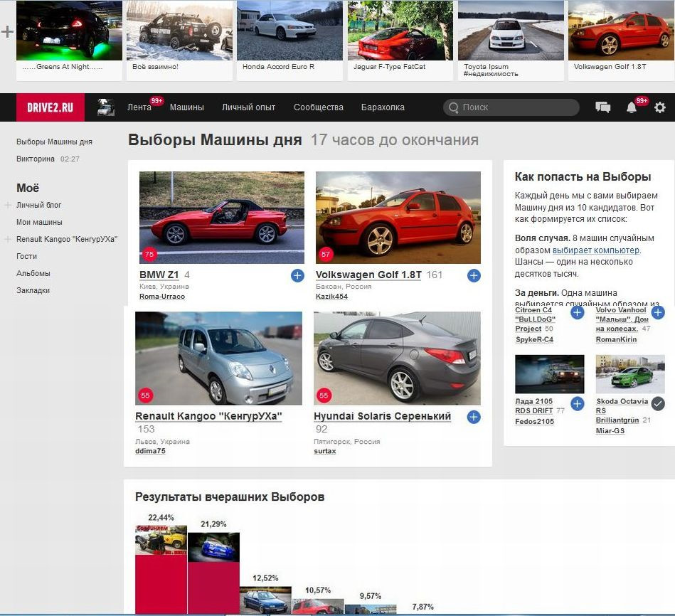Image resolution: width=675 pixels, height=616 pixels.
Task: Open Honda Accord Euro R top thumbnail
Action: [289, 30]
